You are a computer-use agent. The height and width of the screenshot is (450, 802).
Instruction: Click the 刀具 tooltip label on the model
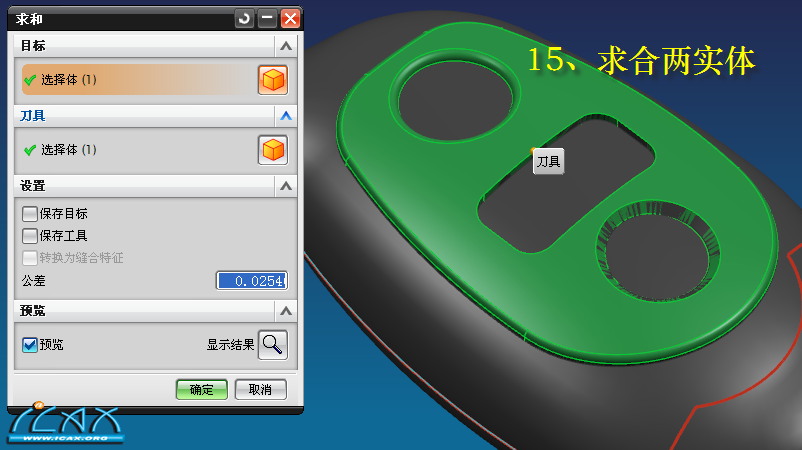coord(548,162)
